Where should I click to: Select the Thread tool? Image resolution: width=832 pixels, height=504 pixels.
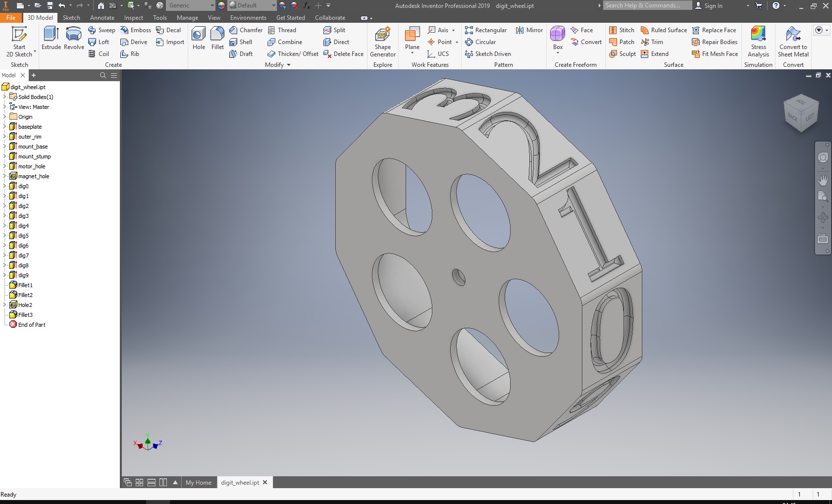pyautogui.click(x=282, y=30)
